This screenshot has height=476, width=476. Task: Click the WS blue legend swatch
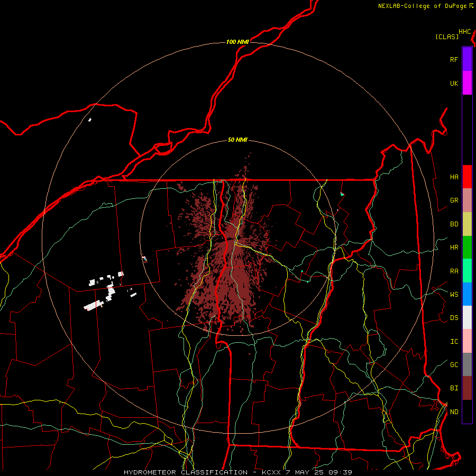coord(467,294)
